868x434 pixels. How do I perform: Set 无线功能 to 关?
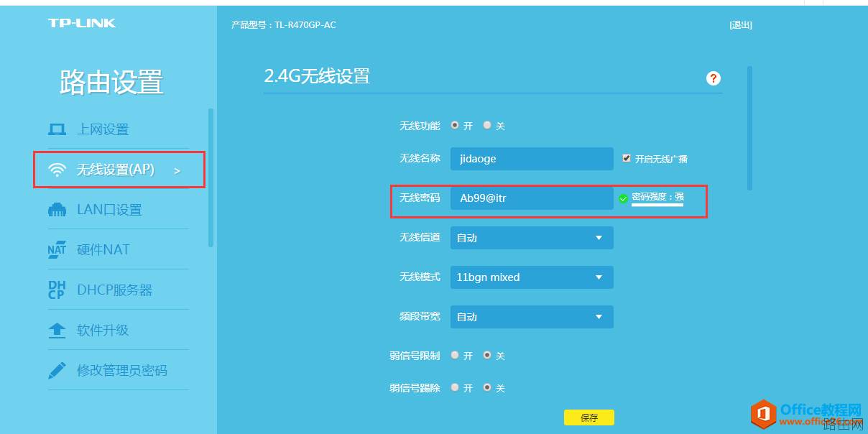click(x=487, y=125)
